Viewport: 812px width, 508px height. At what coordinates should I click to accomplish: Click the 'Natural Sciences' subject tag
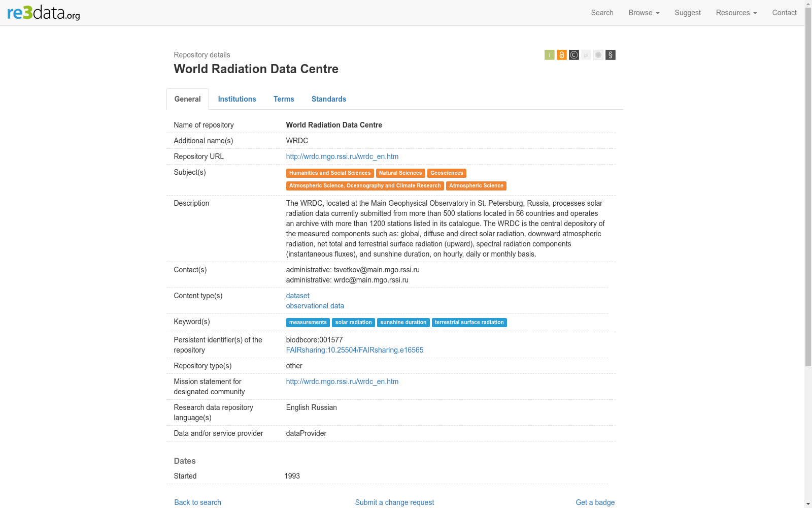[400, 173]
